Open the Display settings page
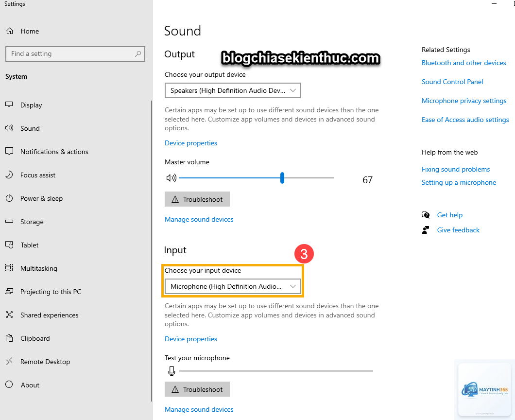515x420 pixels. click(31, 105)
